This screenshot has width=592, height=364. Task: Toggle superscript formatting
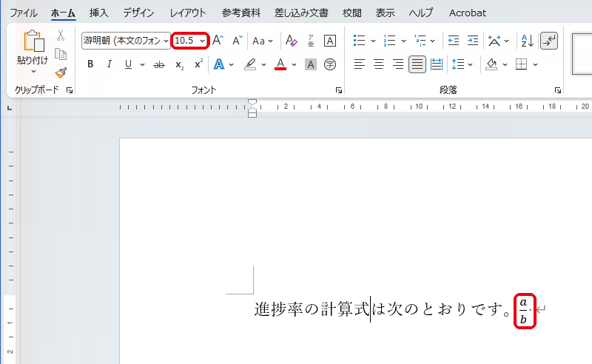point(198,64)
